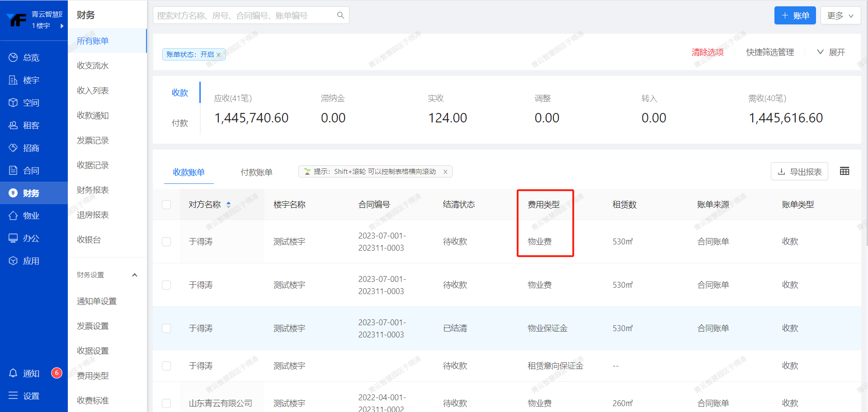Expand the filter panel with 展开
The height and width of the screenshot is (412, 868).
pos(831,52)
